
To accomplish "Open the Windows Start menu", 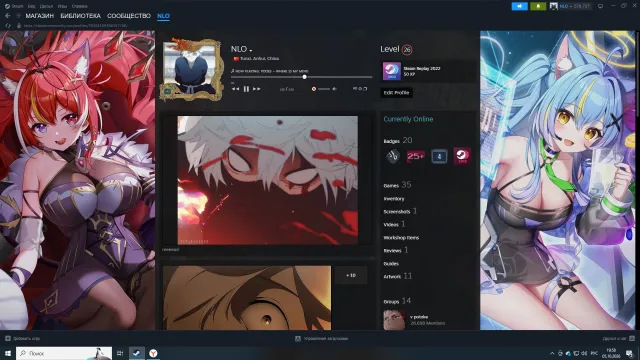I will (x=8, y=353).
